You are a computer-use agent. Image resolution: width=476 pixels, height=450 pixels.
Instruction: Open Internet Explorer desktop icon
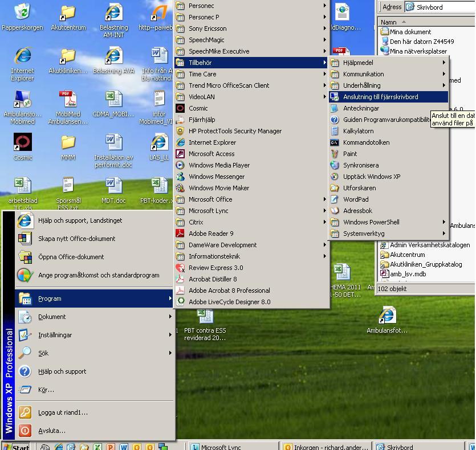22,64
